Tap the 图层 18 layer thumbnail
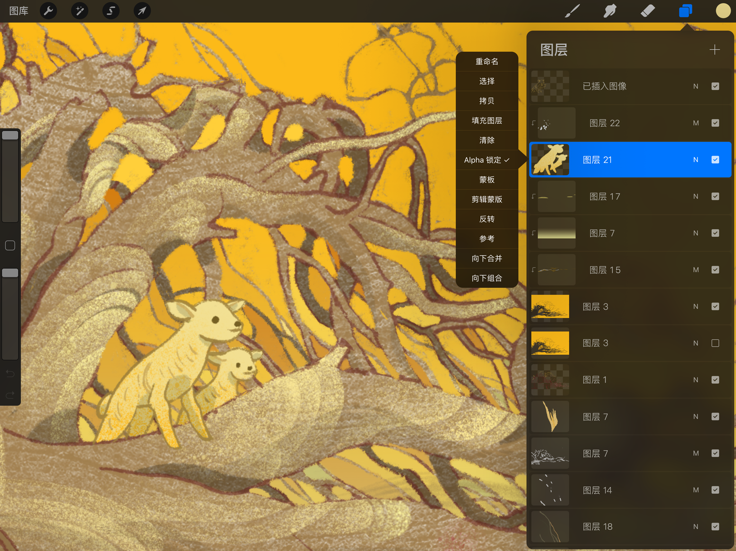 (x=550, y=527)
